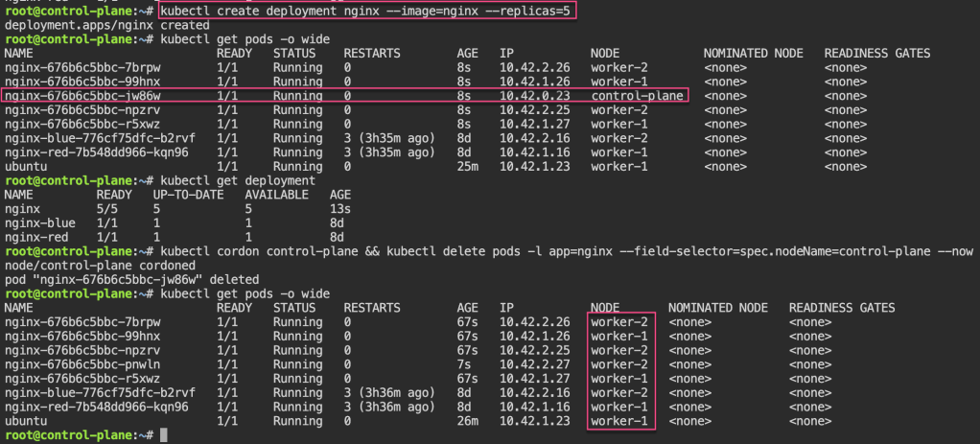
Task: Click the 13s age of nginx deployment
Action: pos(339,209)
